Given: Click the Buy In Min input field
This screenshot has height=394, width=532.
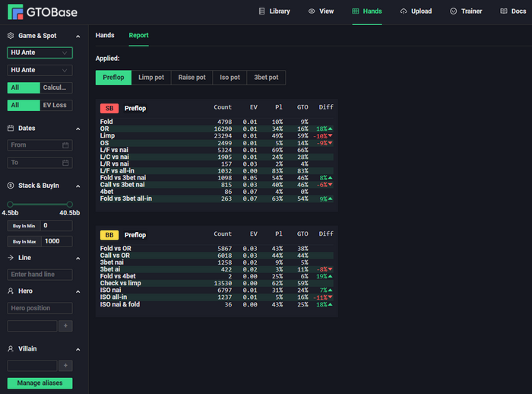Looking at the screenshot, I should [56, 226].
